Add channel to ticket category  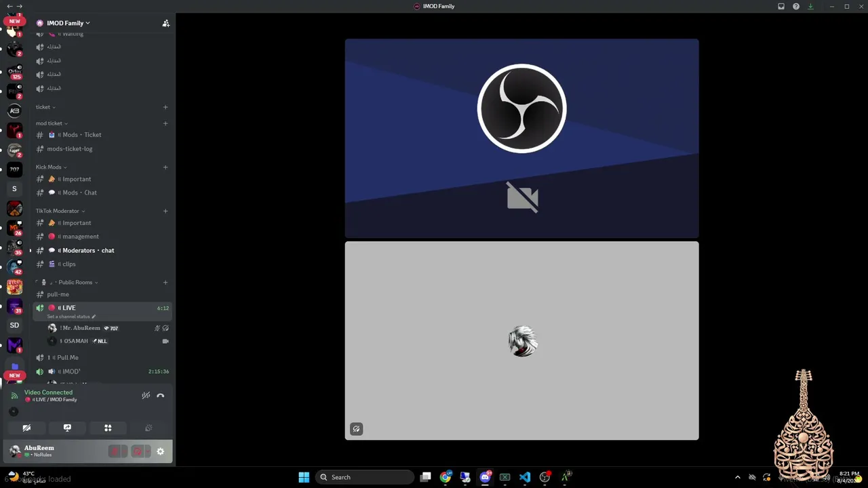coord(165,107)
